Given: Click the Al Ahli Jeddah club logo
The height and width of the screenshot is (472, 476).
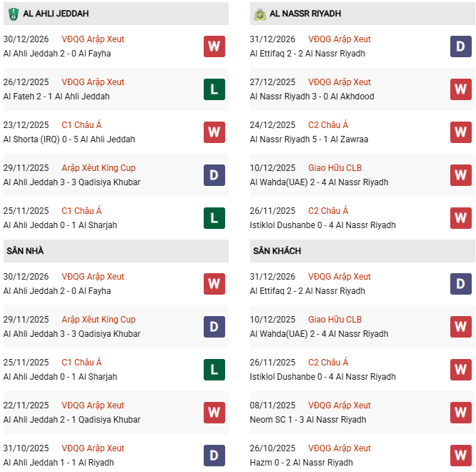Looking at the screenshot, I should 13,14.
